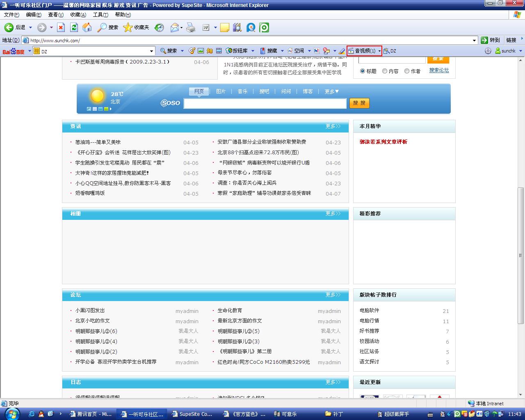Select the 内容 radio button
Image resolution: width=525 pixels, height=420 pixels.
[385, 71]
